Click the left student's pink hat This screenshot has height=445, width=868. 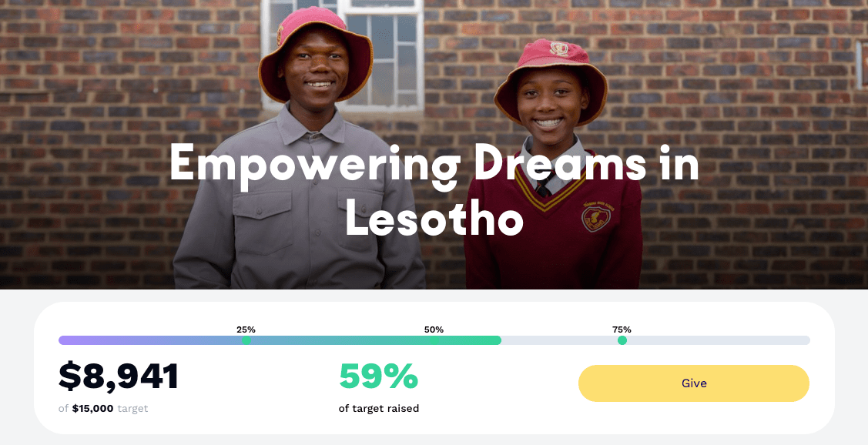pos(314,31)
